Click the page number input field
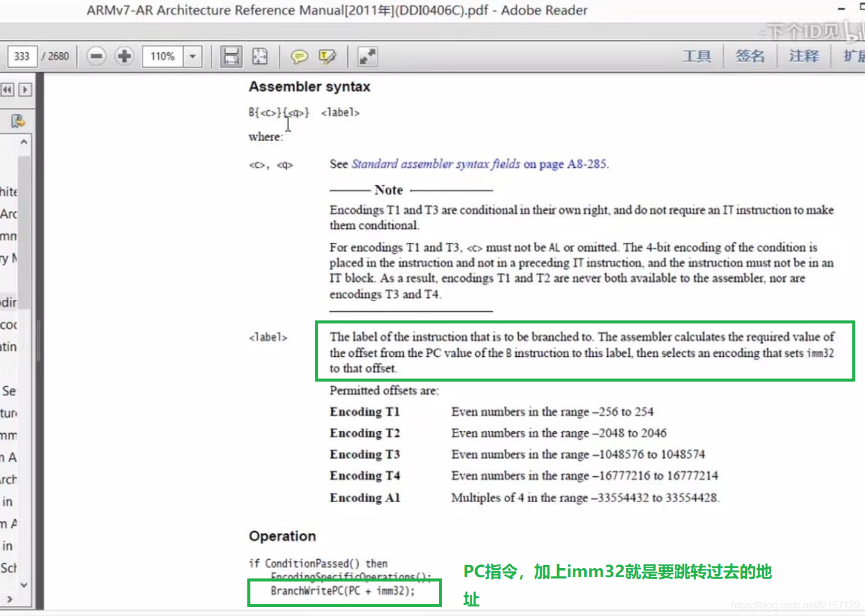Screen dimensions: 865x616 point(21,56)
